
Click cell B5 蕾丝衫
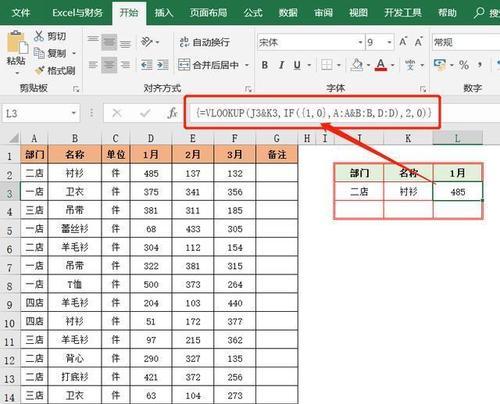[75, 229]
